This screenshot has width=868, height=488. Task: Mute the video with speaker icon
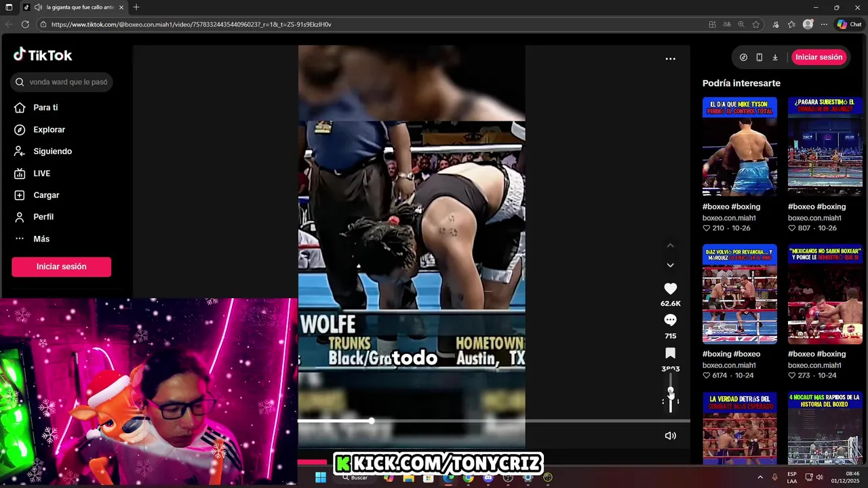[670, 436]
